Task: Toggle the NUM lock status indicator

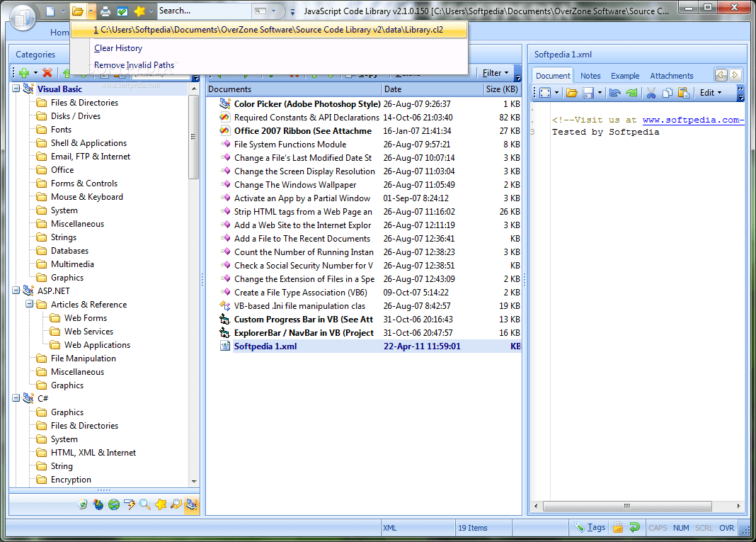Action: [681, 528]
